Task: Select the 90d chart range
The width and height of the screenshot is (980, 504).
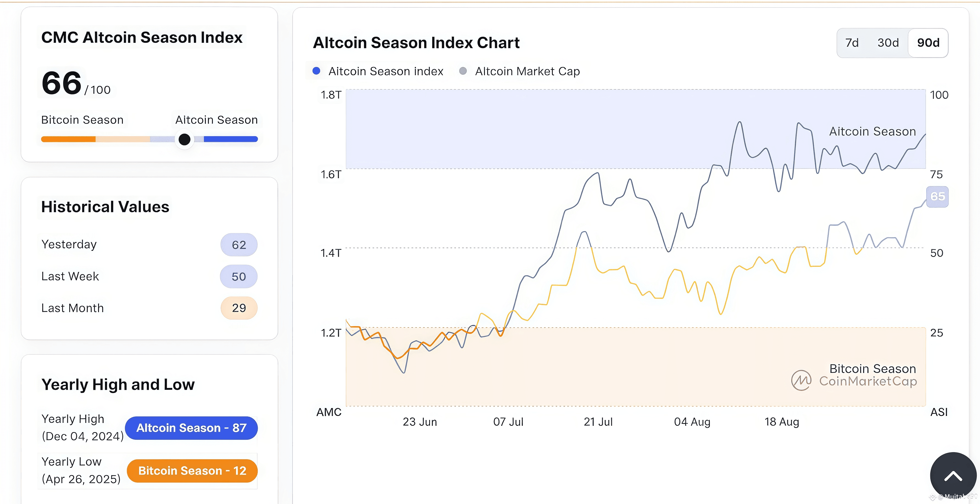Action: click(928, 43)
